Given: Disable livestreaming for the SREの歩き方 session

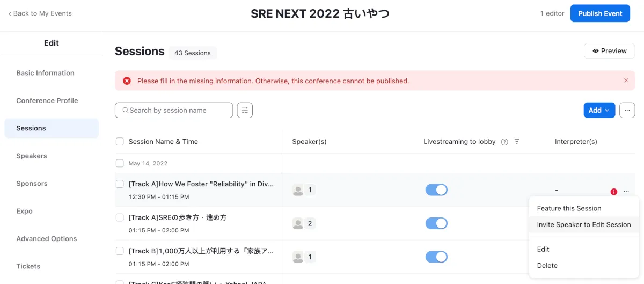Looking at the screenshot, I should pyautogui.click(x=436, y=223).
